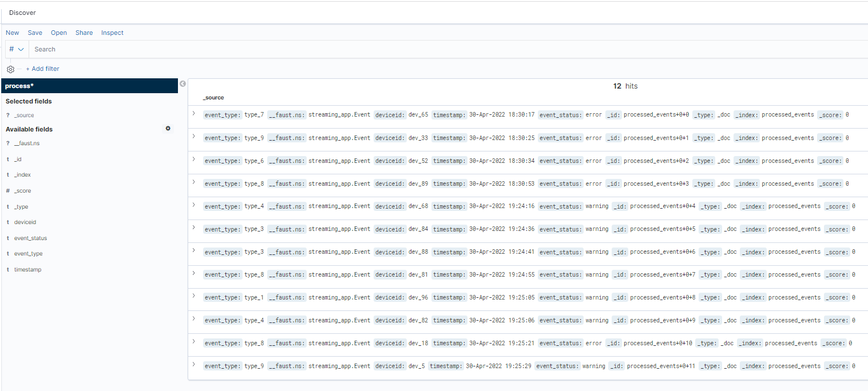Select timestamp available field
This screenshot has width=868, height=391.
pyautogui.click(x=27, y=269)
